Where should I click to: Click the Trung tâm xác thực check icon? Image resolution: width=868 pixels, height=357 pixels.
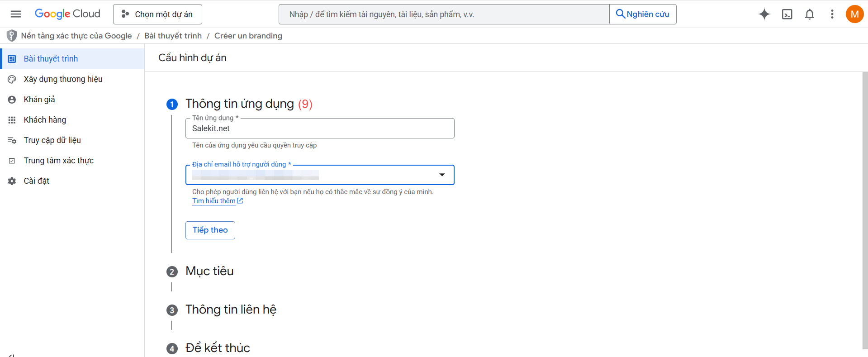[12, 161]
